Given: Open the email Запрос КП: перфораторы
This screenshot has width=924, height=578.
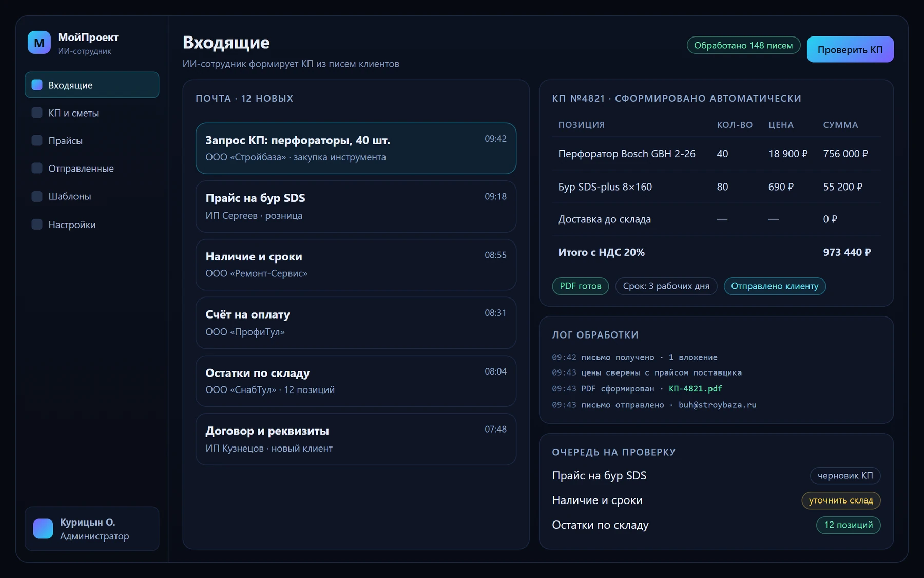Looking at the screenshot, I should 356,148.
